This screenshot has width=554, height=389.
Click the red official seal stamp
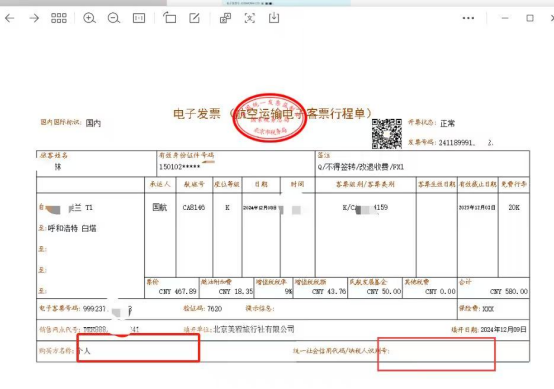[269, 118]
